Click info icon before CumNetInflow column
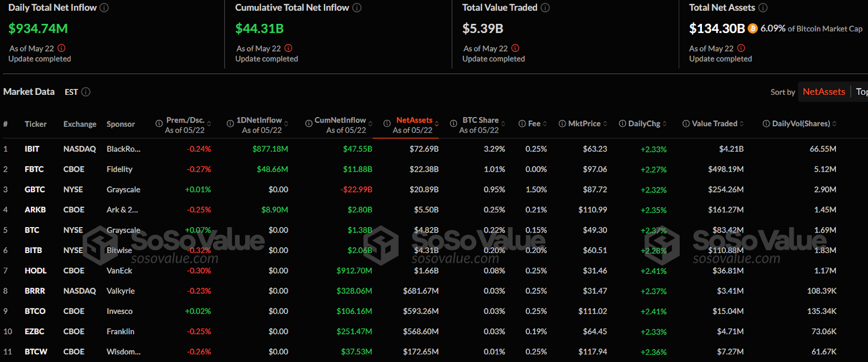 click(308, 124)
